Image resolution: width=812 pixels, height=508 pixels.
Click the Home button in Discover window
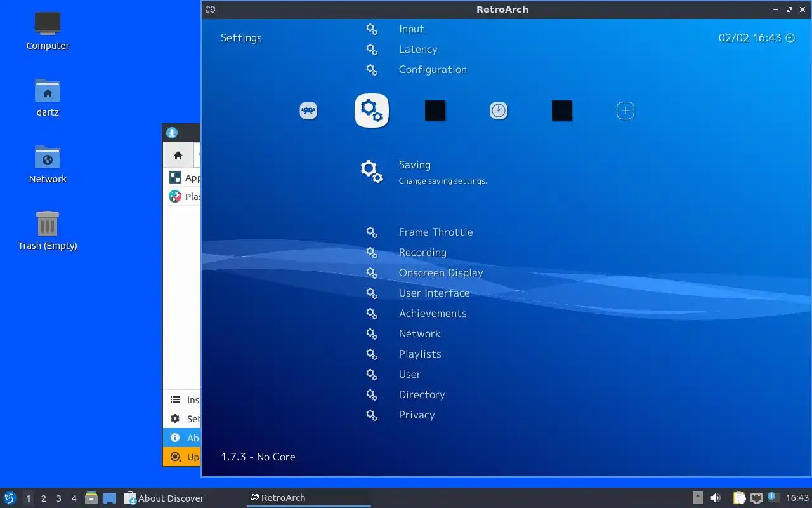click(178, 155)
